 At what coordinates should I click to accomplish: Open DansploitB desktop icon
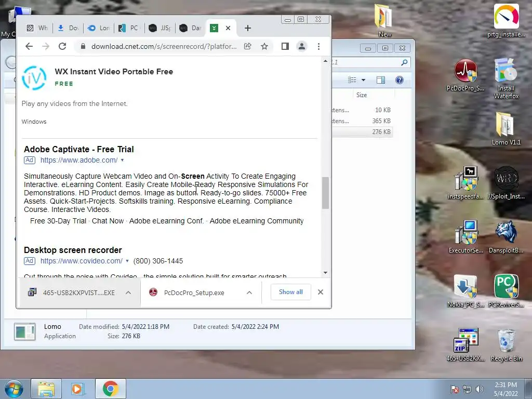[x=506, y=237]
